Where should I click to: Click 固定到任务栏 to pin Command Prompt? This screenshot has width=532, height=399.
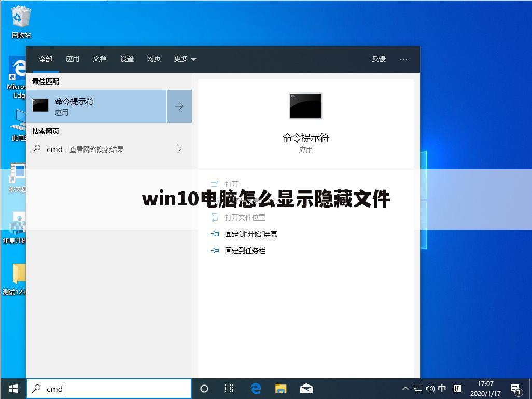tap(245, 251)
